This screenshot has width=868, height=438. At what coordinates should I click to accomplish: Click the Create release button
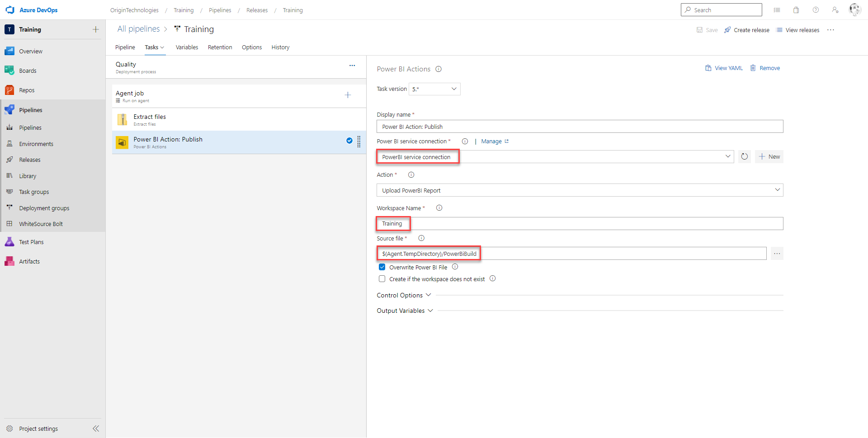(746, 30)
